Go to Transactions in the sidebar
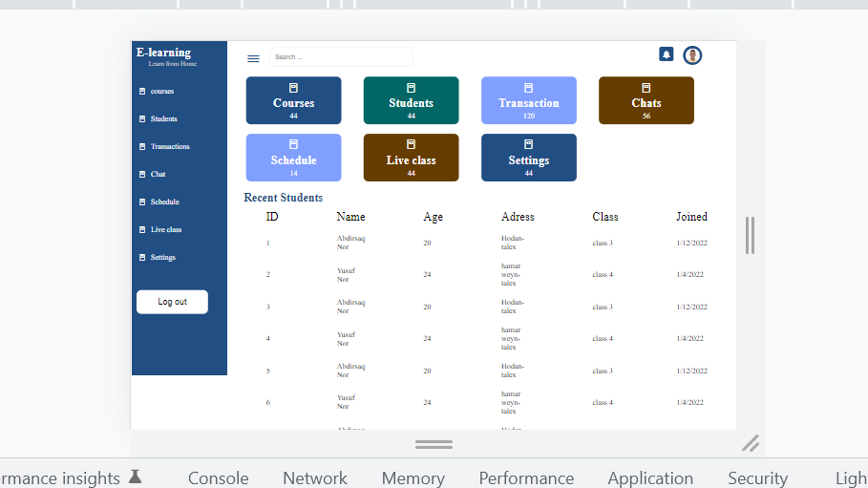The width and height of the screenshot is (868, 488). 170,146
